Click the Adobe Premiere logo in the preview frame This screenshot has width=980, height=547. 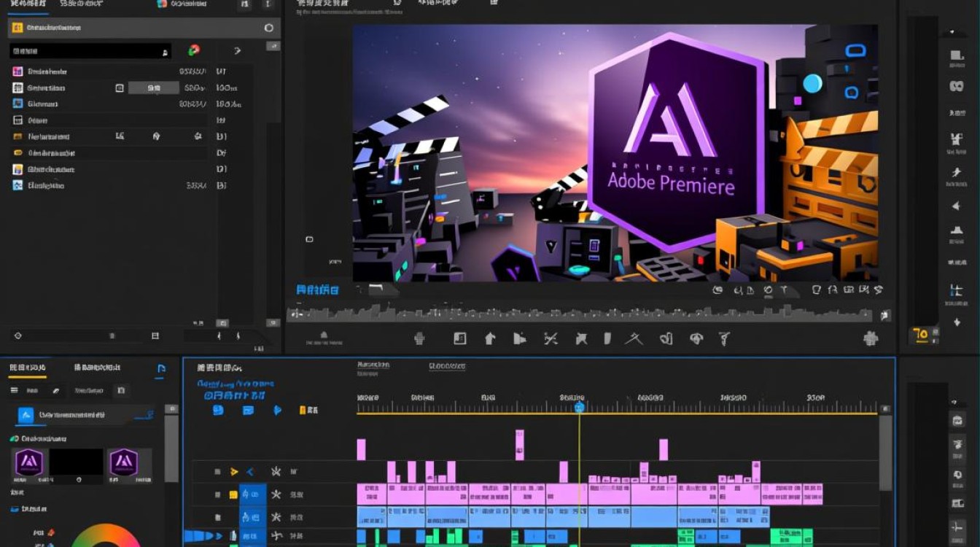click(x=677, y=142)
